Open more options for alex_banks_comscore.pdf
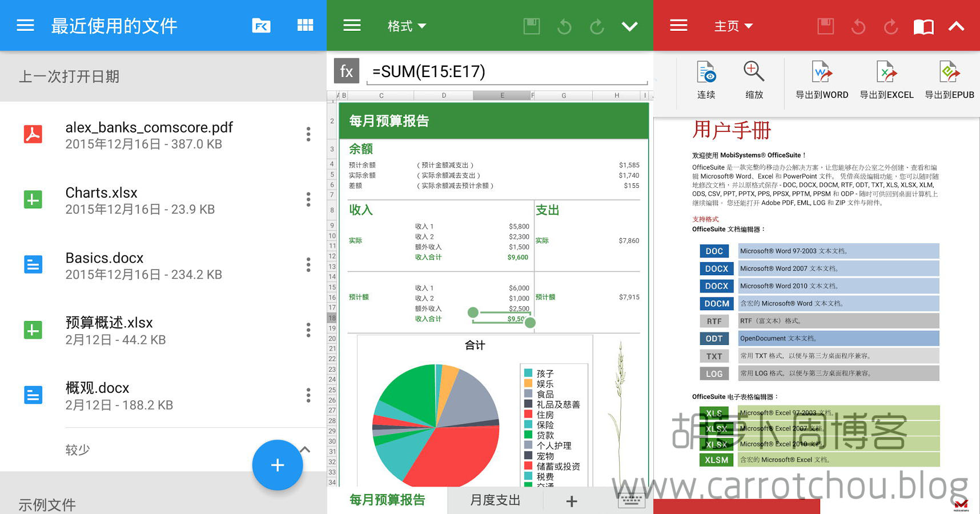The width and height of the screenshot is (980, 514). click(308, 134)
